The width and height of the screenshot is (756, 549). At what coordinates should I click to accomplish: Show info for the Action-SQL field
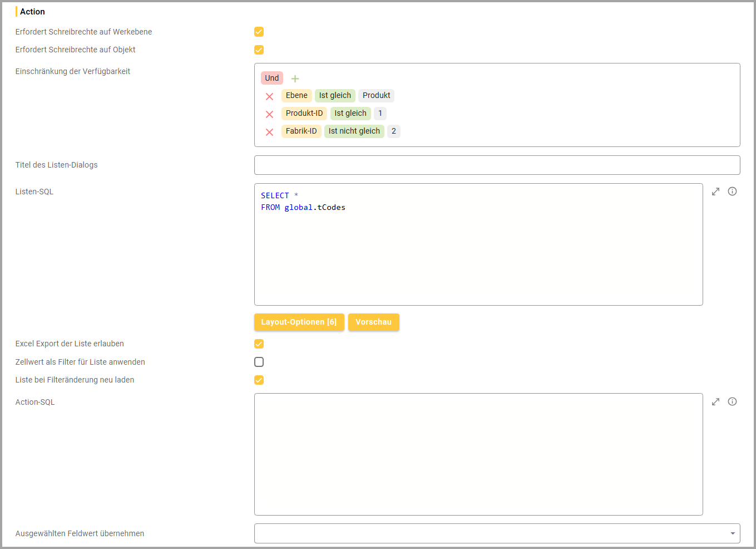click(x=732, y=401)
